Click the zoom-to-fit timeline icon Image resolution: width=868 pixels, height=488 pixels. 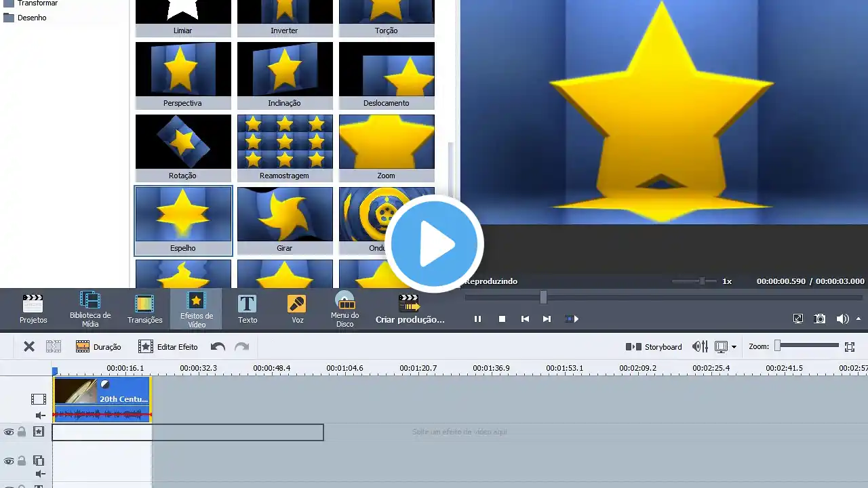pyautogui.click(x=850, y=346)
